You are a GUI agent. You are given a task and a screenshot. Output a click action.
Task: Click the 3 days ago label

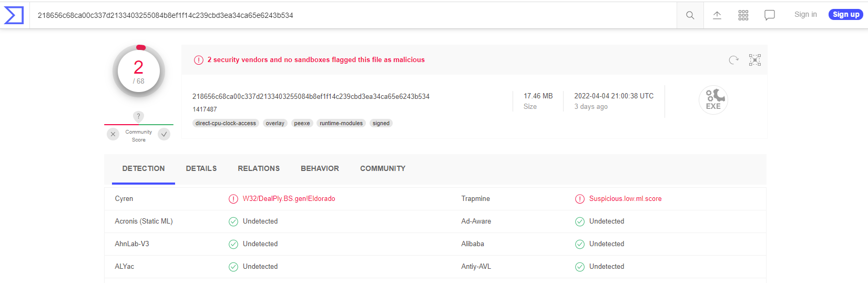click(x=591, y=107)
